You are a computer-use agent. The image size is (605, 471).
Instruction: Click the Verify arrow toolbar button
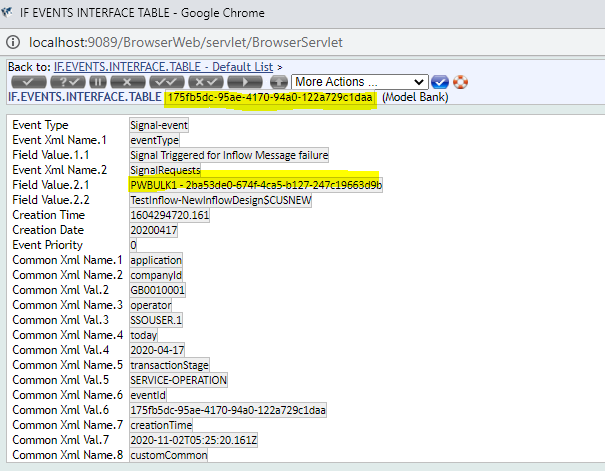pyautogui.click(x=247, y=81)
